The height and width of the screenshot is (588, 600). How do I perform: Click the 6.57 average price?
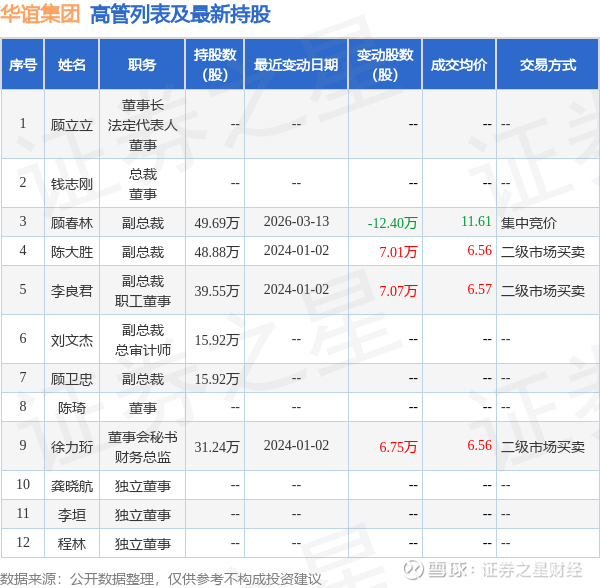point(479,290)
